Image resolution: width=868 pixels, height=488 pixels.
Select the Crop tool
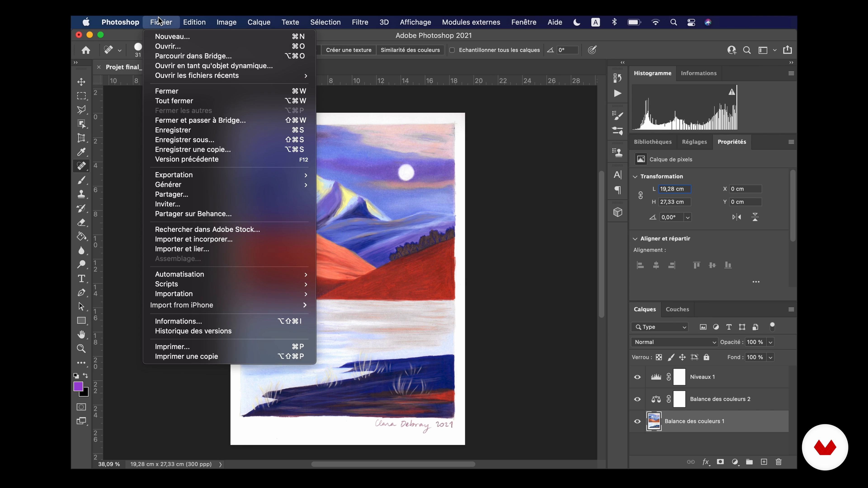point(81,138)
